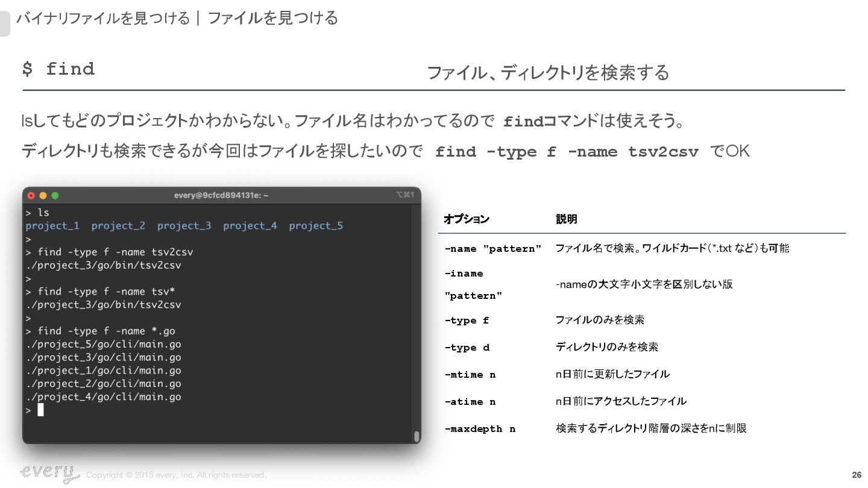Image resolution: width=868 pixels, height=488 pixels.
Task: Click terminal command 'find -type f -name *.go'
Action: click(106, 331)
